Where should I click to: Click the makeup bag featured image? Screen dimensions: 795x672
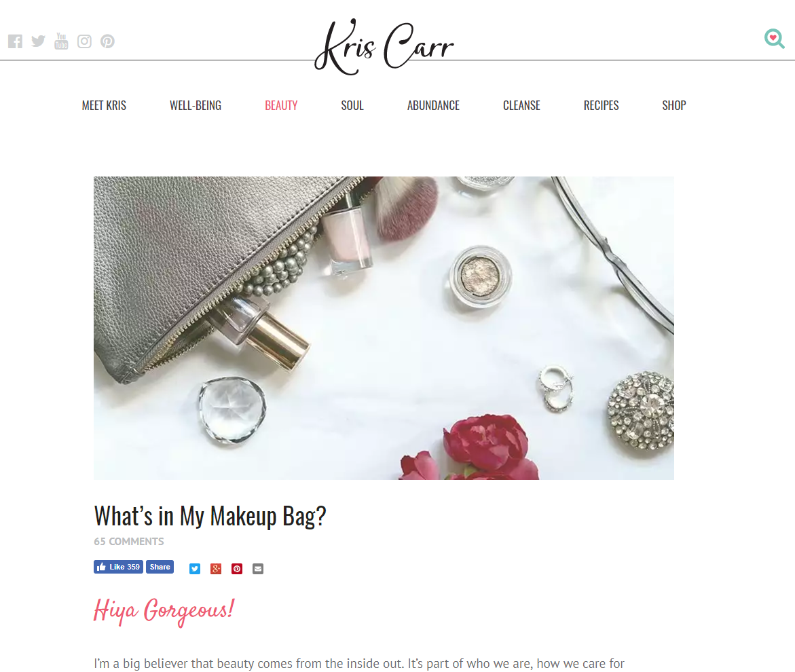click(384, 328)
